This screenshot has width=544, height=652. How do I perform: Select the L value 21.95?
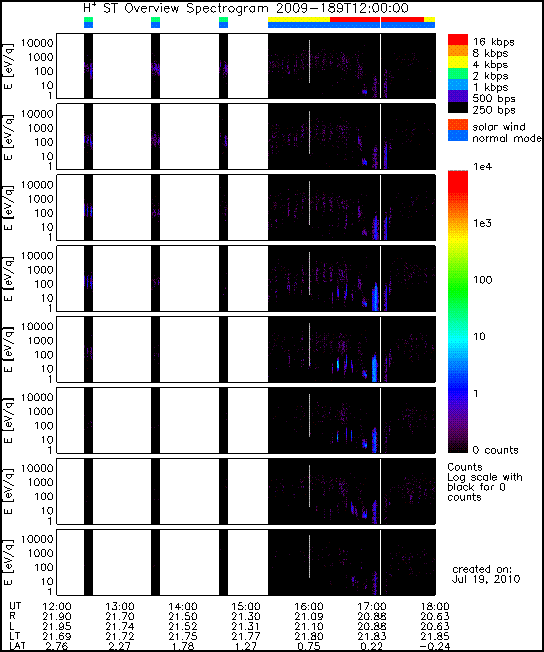[x=57, y=626]
